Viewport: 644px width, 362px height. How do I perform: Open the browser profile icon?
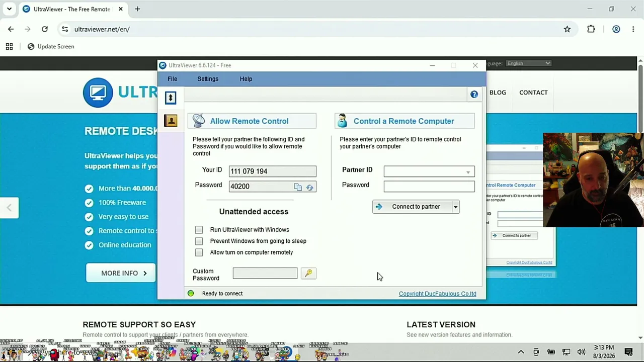(x=616, y=29)
